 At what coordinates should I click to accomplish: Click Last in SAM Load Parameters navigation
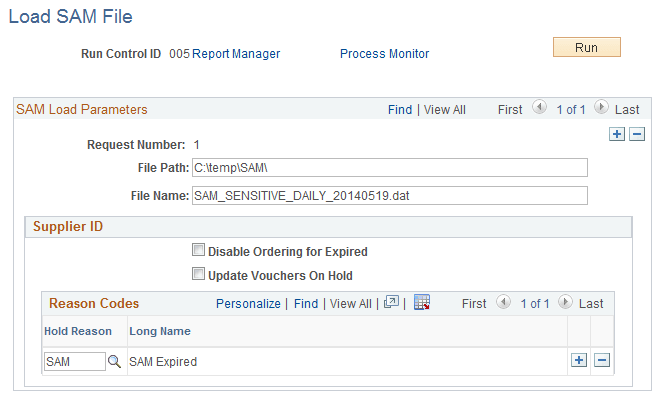click(627, 109)
